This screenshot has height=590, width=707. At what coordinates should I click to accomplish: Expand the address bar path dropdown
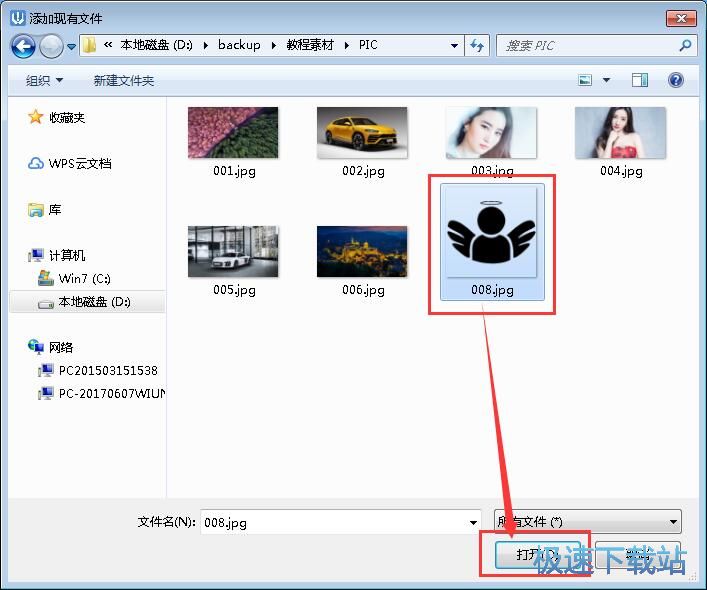[x=454, y=46]
